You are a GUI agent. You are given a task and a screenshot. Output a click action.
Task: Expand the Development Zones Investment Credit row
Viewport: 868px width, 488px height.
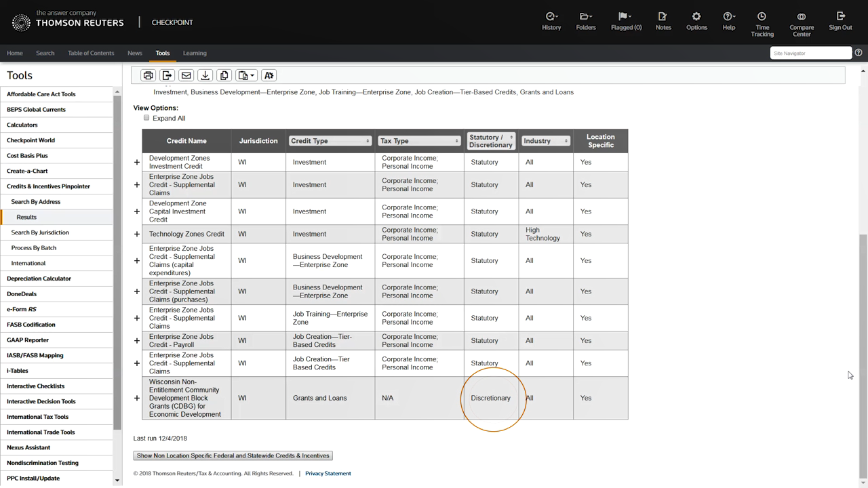pyautogui.click(x=137, y=162)
